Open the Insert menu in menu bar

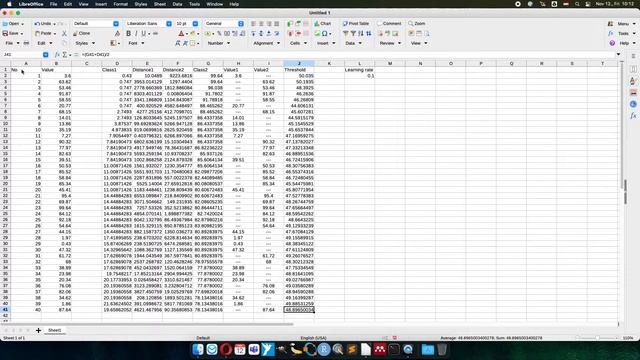click(101, 4)
